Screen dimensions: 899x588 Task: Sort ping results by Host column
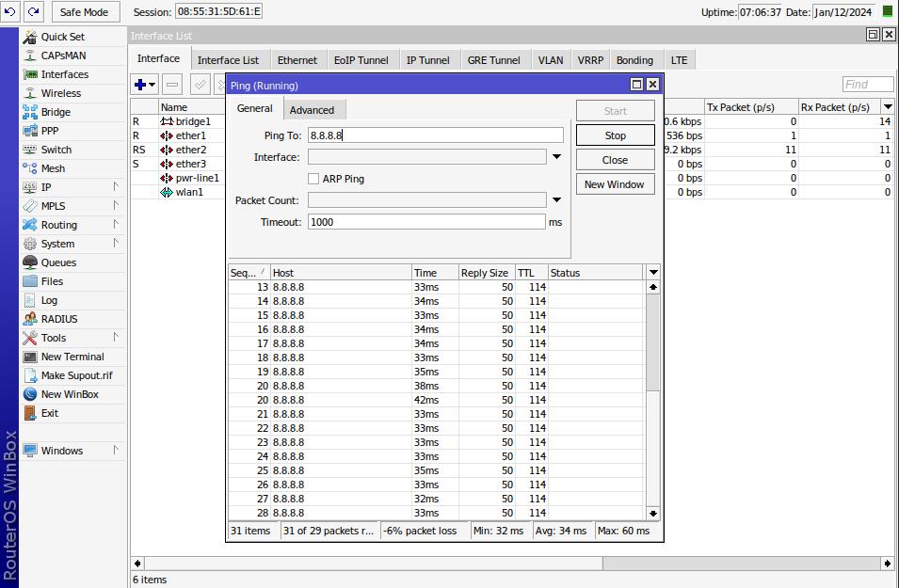click(x=341, y=273)
